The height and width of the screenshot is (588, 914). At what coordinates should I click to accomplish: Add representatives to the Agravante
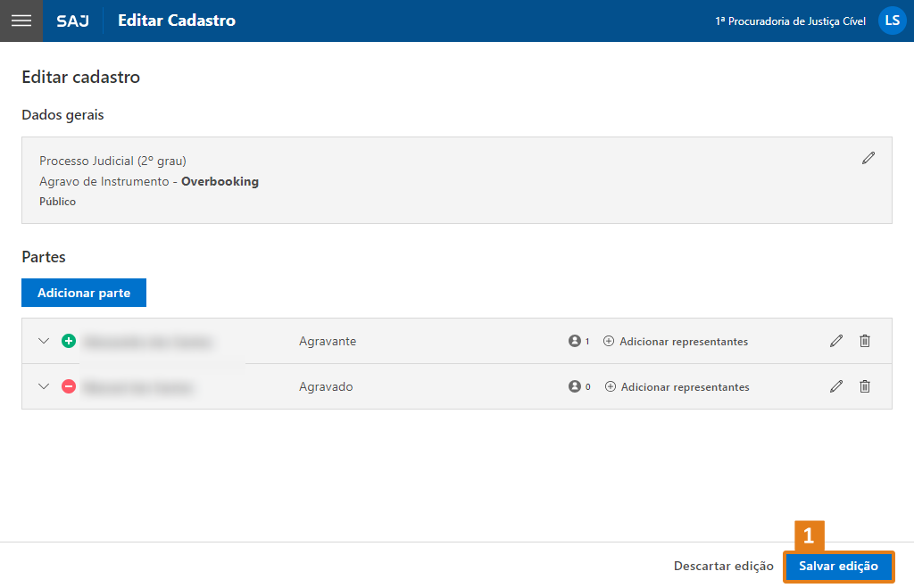[676, 341]
